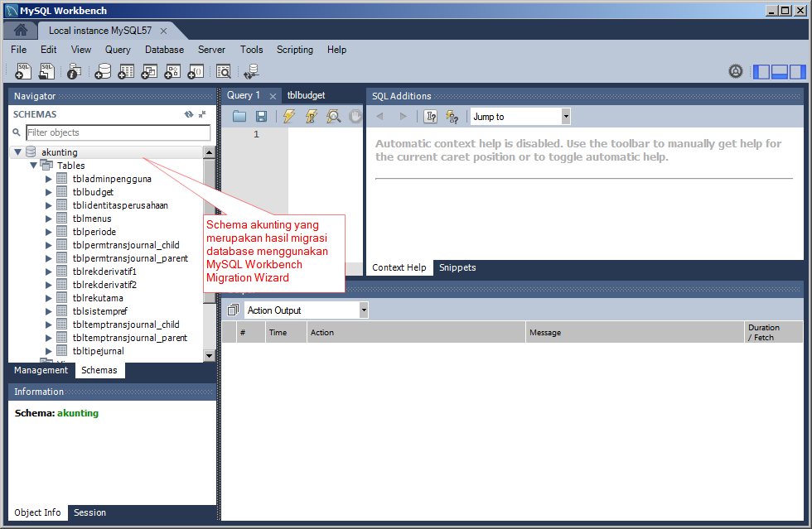
Task: Switch to the Management tab
Action: (x=41, y=370)
